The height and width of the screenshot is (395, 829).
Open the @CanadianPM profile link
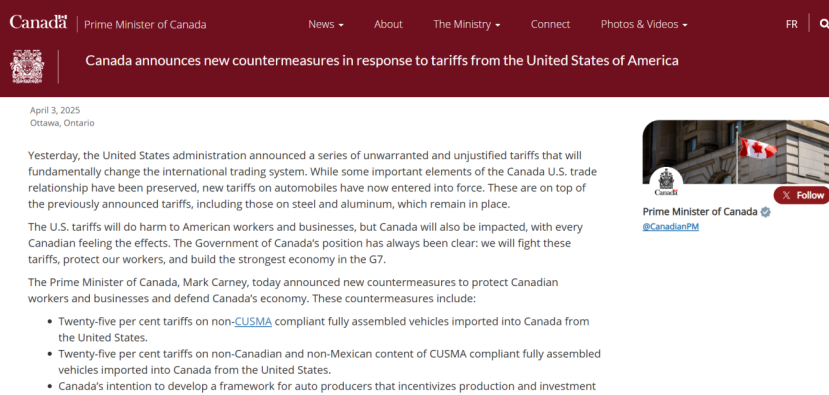670,227
